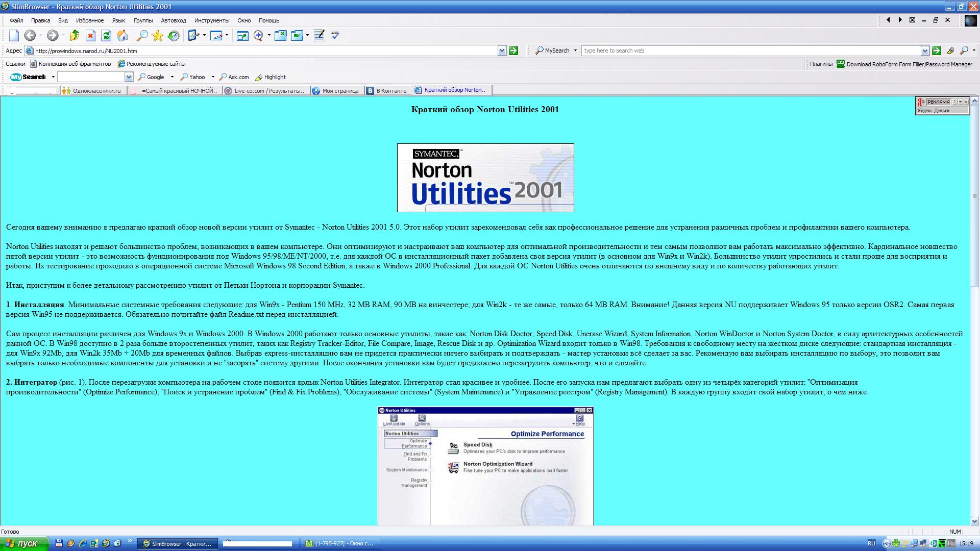Open the MySearch engine dropdown arrow
Viewport: 980px width, 551px height.
[575, 51]
